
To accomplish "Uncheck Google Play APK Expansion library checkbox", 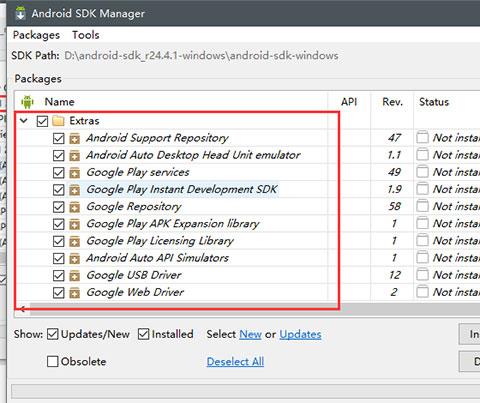I will [x=59, y=224].
